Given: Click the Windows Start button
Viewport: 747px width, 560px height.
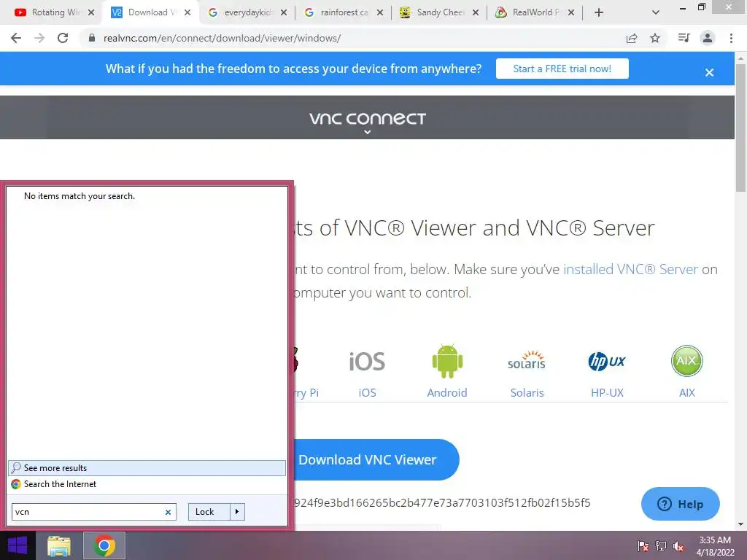Looking at the screenshot, I should tap(18, 545).
